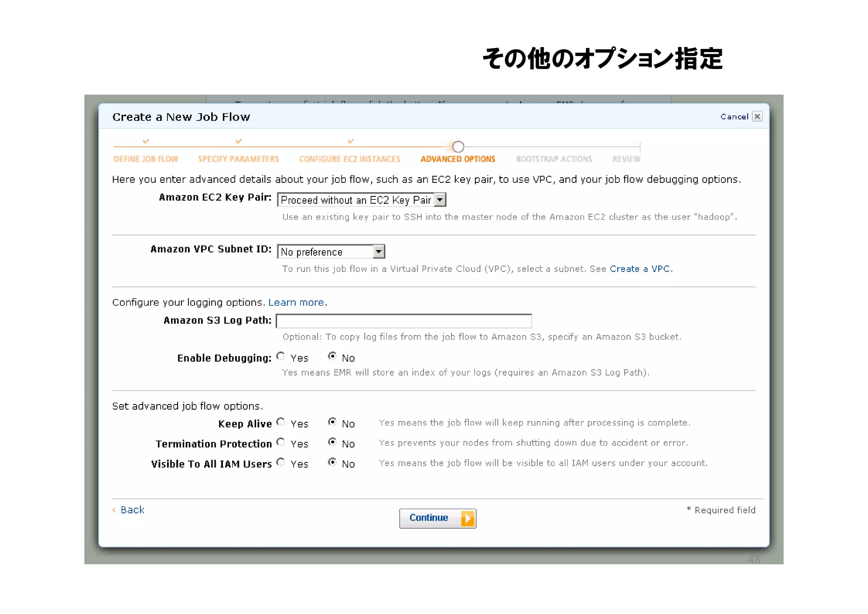The image size is (868, 614).
Task: Select the Advanced Options step
Action: click(458, 159)
